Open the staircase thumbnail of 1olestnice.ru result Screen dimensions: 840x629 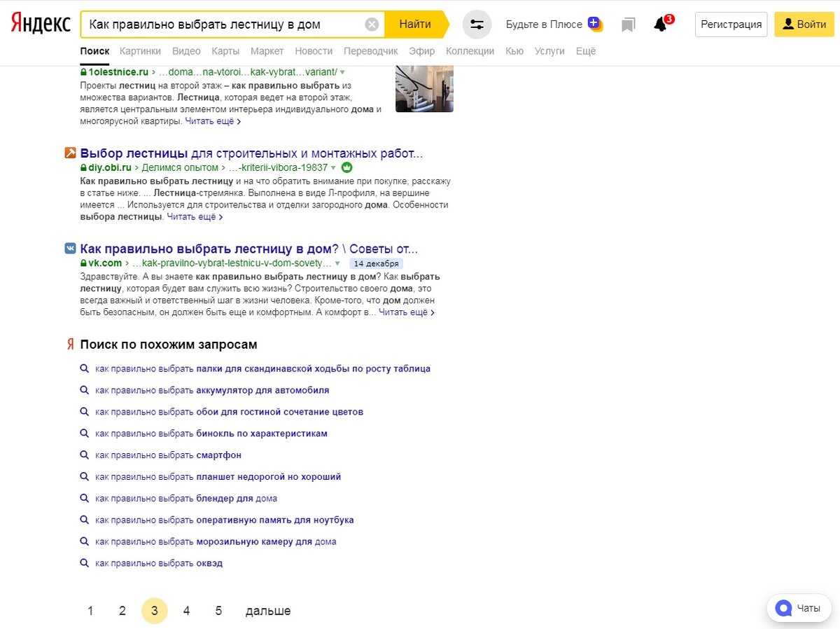[x=424, y=88]
